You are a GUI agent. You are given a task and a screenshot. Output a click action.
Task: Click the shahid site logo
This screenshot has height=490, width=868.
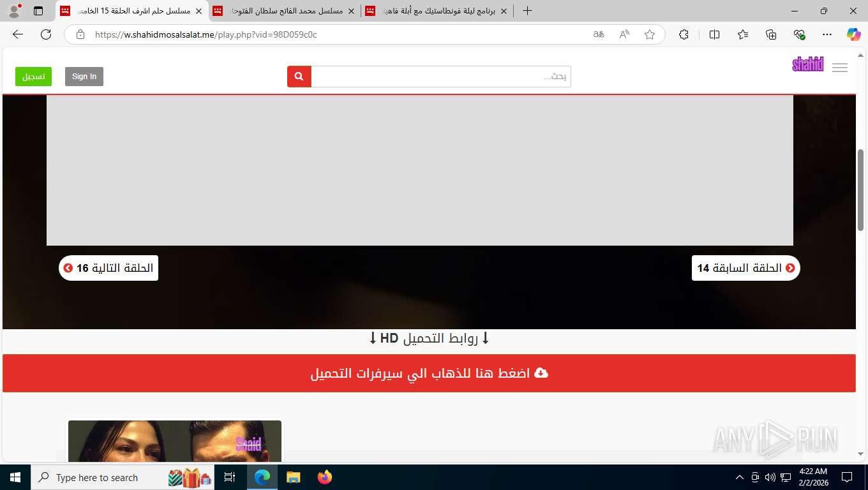point(808,64)
